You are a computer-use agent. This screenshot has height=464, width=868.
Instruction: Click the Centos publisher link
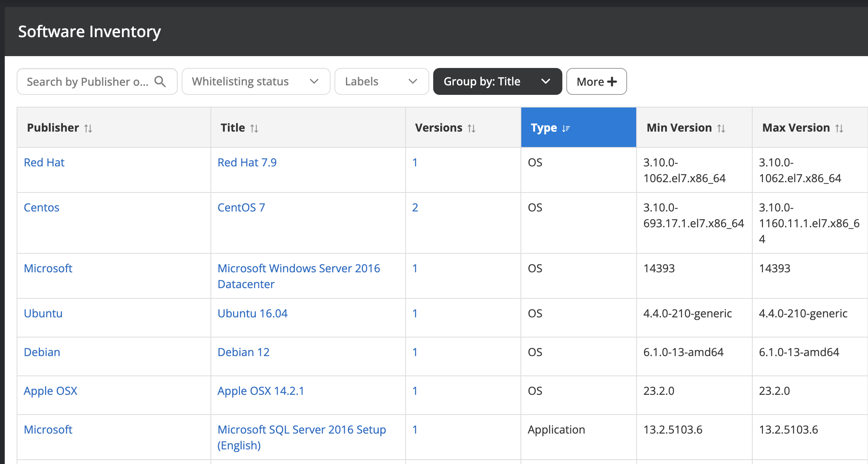41,207
